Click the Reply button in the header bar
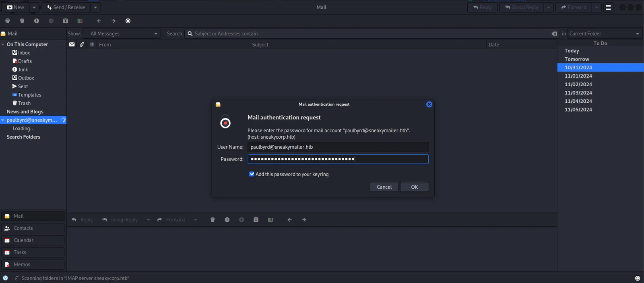This screenshot has height=283, width=644. click(x=482, y=7)
